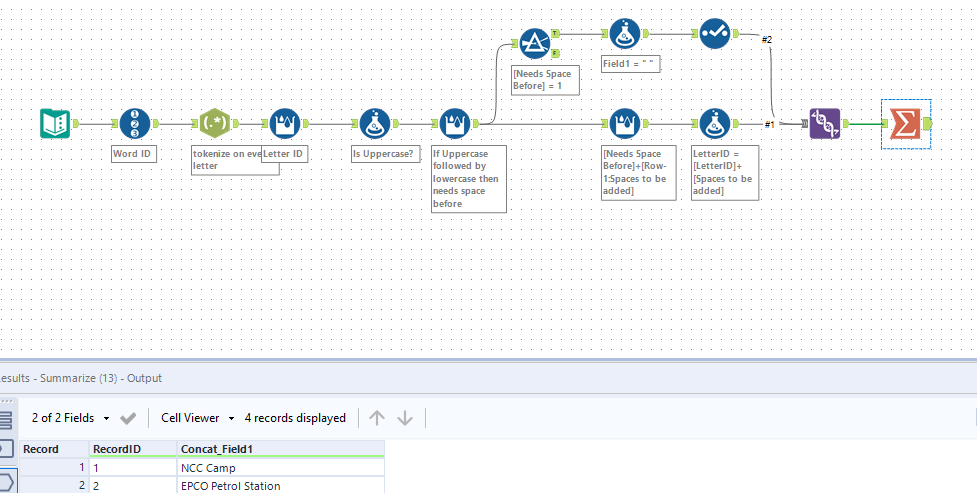Select the Formula tool setting Field1 to space
The height and width of the screenshot is (493, 977).
pyautogui.click(x=625, y=34)
